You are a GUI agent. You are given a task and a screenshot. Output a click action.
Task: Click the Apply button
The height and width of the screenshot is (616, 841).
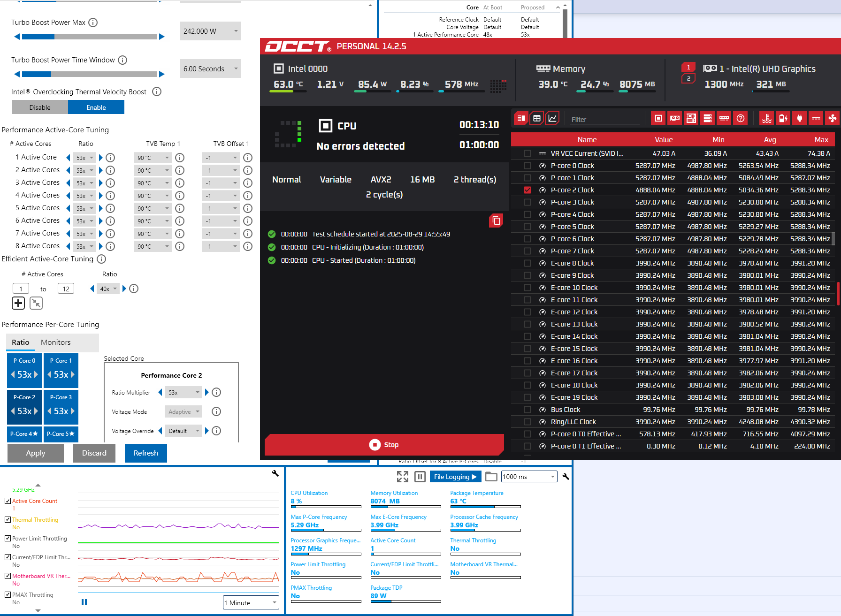(x=36, y=453)
